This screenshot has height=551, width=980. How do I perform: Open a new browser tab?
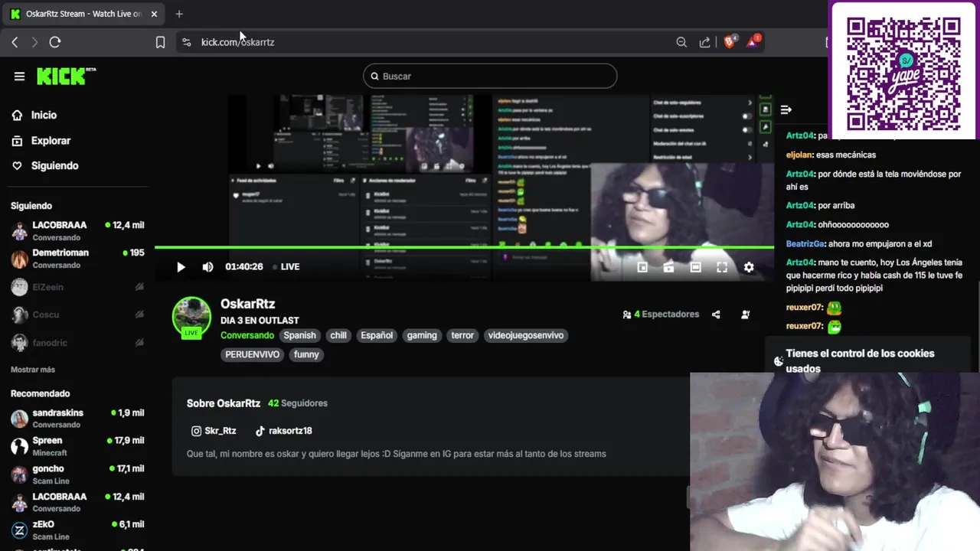(179, 14)
